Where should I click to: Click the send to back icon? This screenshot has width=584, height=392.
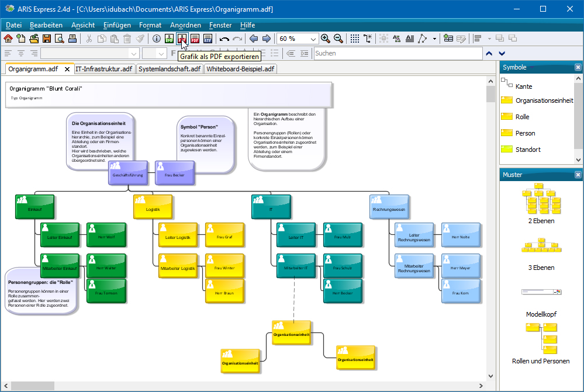tap(513, 39)
